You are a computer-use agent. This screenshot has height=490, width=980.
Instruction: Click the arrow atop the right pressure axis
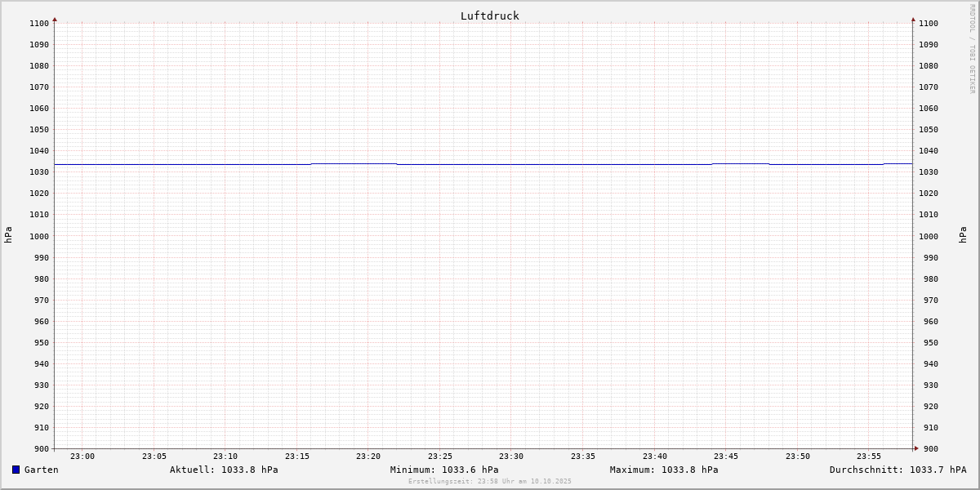tap(913, 19)
